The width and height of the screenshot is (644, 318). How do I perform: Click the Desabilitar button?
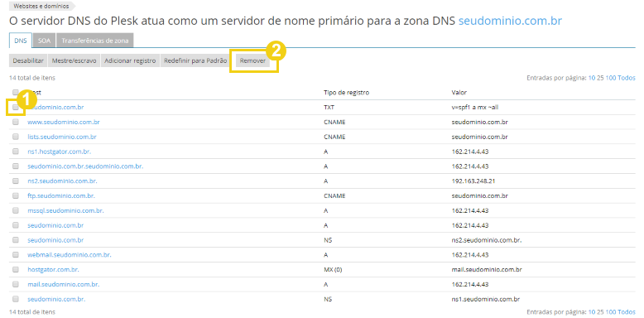28,60
